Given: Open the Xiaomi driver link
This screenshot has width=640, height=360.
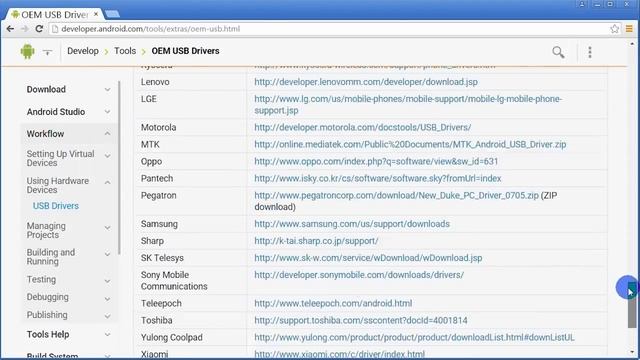Looking at the screenshot, I should (x=340, y=354).
